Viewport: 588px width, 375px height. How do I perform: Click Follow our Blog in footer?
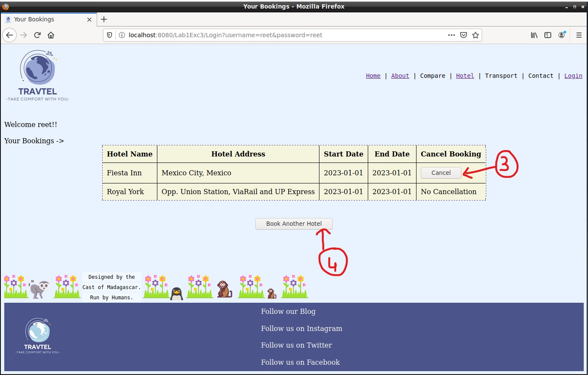pyautogui.click(x=288, y=311)
